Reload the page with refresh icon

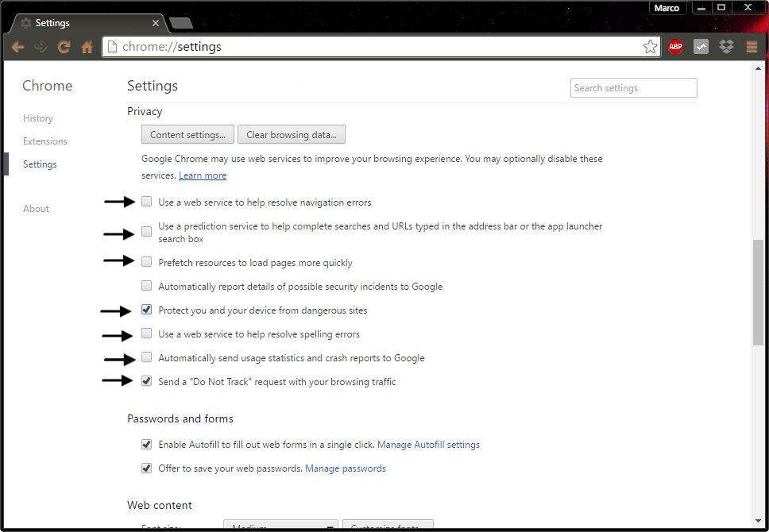(64, 47)
